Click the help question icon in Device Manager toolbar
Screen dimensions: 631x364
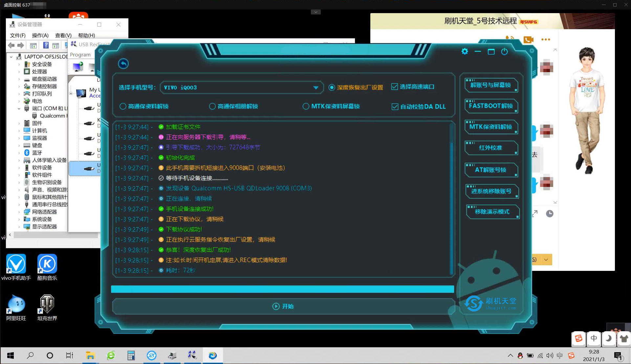click(46, 45)
